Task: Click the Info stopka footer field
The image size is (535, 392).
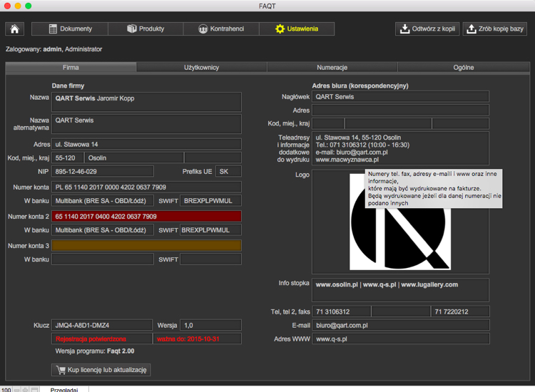Action: click(401, 290)
